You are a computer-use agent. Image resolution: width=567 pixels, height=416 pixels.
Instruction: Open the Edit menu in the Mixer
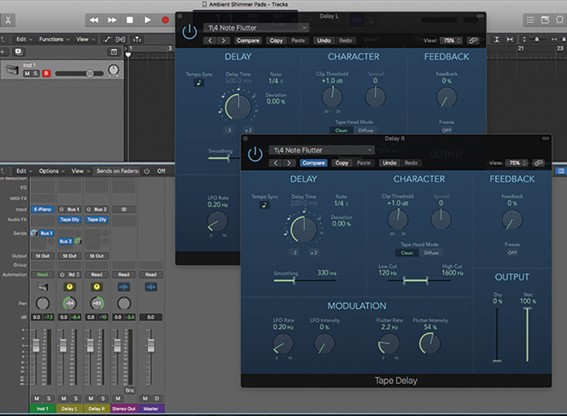(x=24, y=171)
